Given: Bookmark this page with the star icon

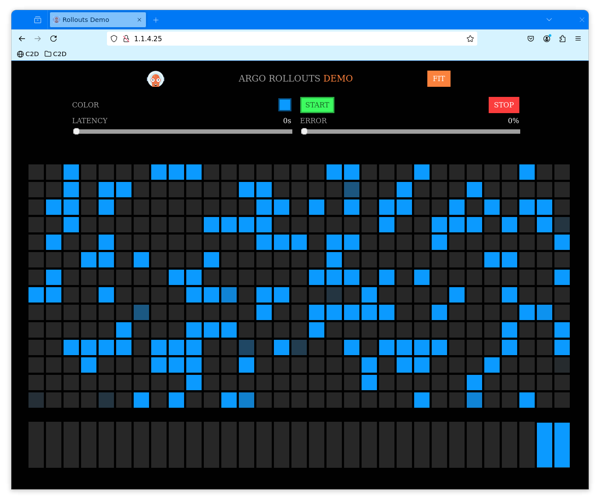Looking at the screenshot, I should coord(470,38).
